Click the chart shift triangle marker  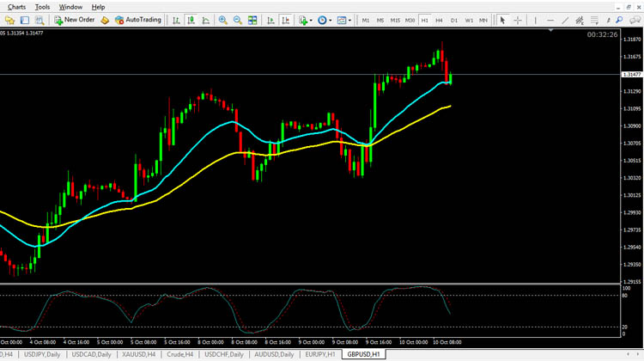pyautogui.click(x=550, y=30)
